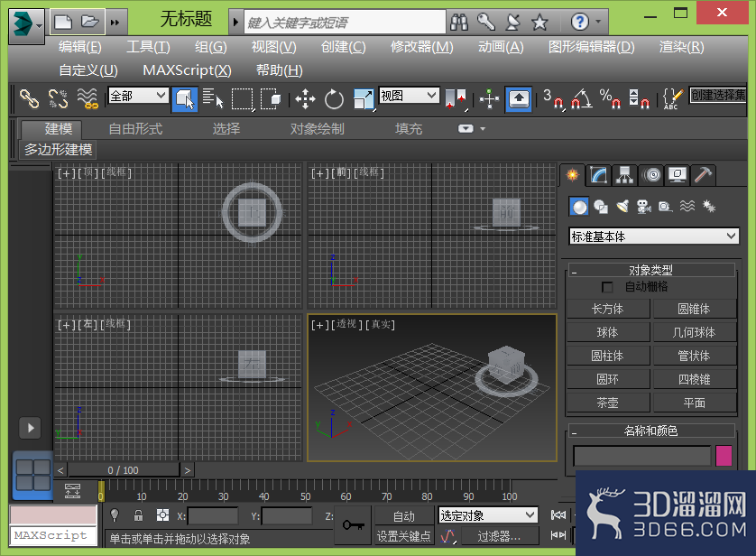The width and height of the screenshot is (756, 556).
Task: Open the MAXScript(X) menu
Action: tap(187, 70)
